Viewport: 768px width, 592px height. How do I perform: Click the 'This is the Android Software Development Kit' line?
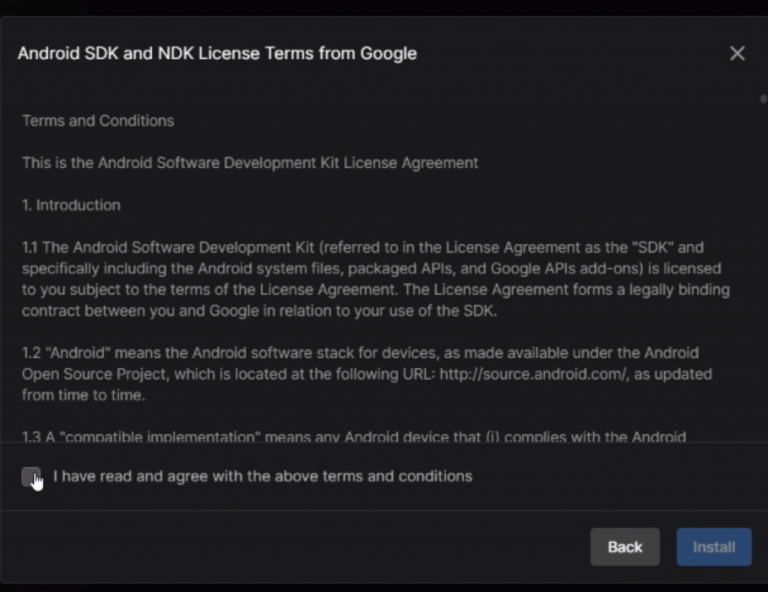coord(250,162)
